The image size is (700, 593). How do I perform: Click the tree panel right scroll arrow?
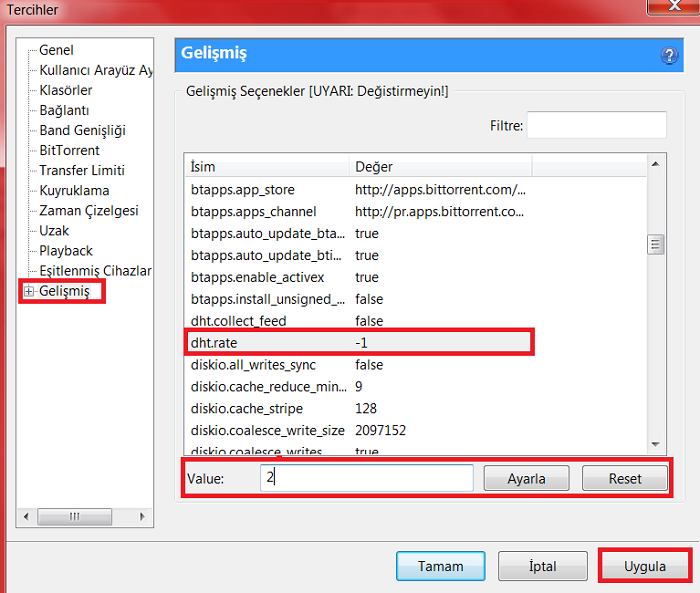pos(142,517)
